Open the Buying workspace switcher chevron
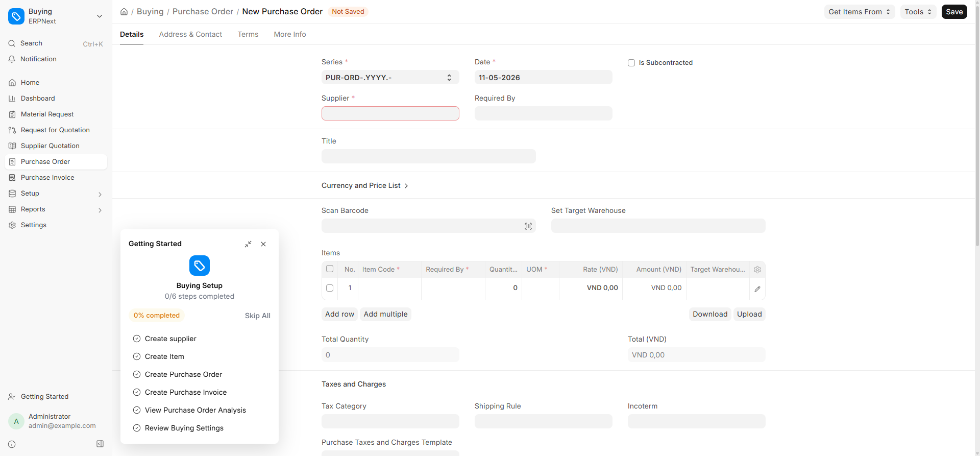 coord(100,16)
